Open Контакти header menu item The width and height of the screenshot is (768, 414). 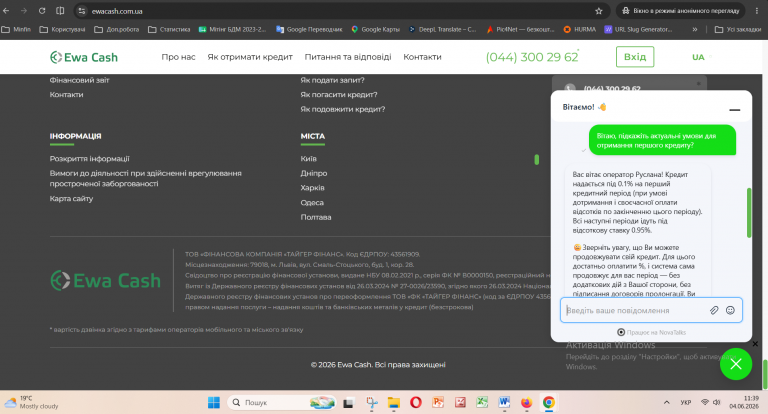(x=422, y=57)
